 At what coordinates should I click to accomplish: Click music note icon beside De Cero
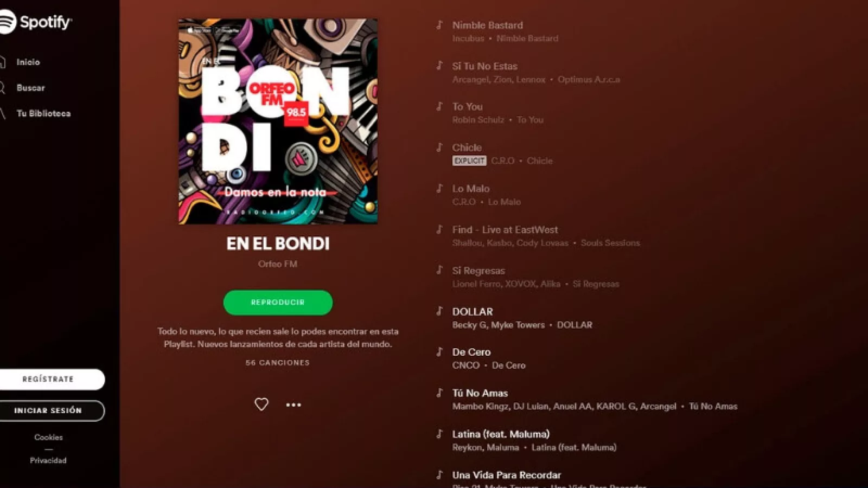coord(439,352)
